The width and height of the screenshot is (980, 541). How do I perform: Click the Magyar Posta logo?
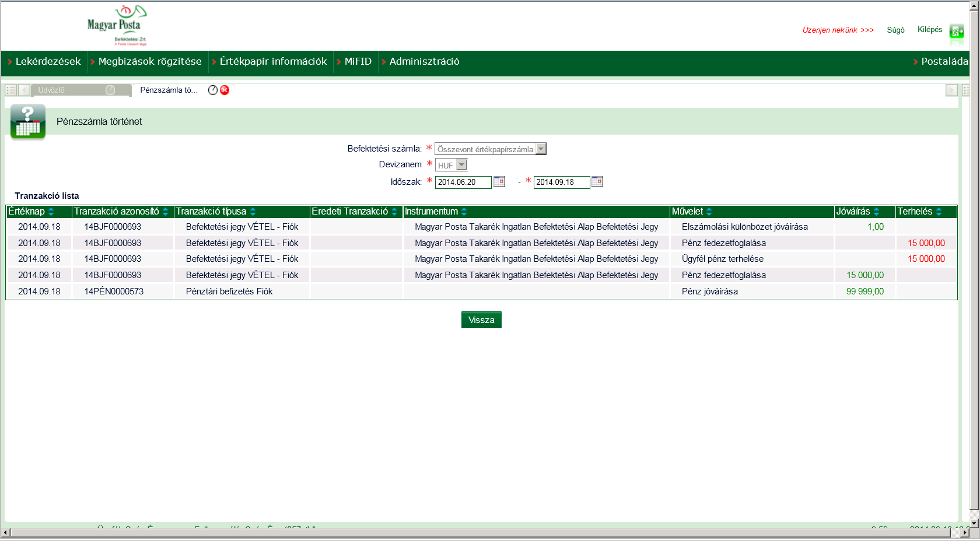117,25
